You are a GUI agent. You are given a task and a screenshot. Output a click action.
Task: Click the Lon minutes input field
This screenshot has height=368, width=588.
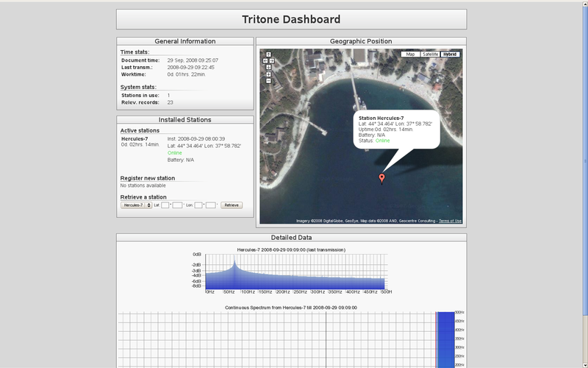click(x=211, y=205)
